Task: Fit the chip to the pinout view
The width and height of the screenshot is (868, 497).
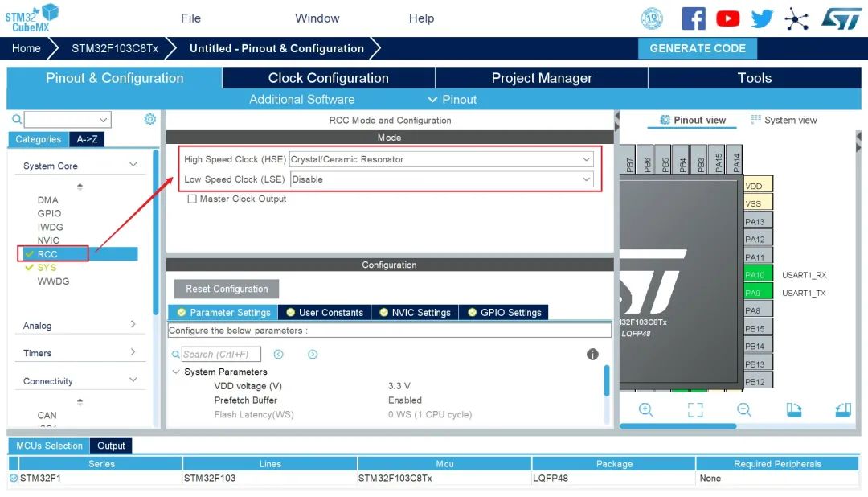Action: point(695,409)
